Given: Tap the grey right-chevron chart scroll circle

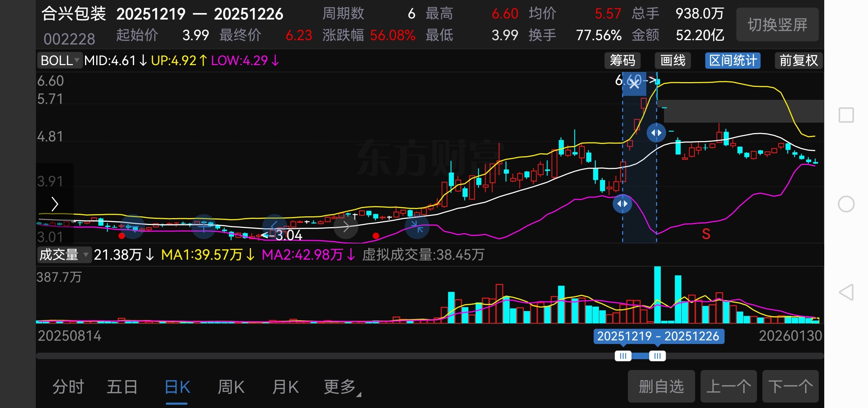Looking at the screenshot, I should 346,227.
